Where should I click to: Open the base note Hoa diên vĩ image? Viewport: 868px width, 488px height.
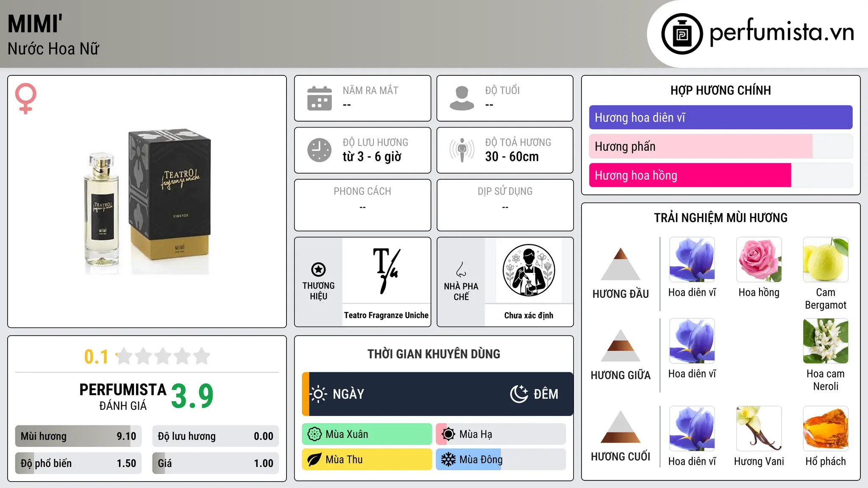tap(692, 429)
